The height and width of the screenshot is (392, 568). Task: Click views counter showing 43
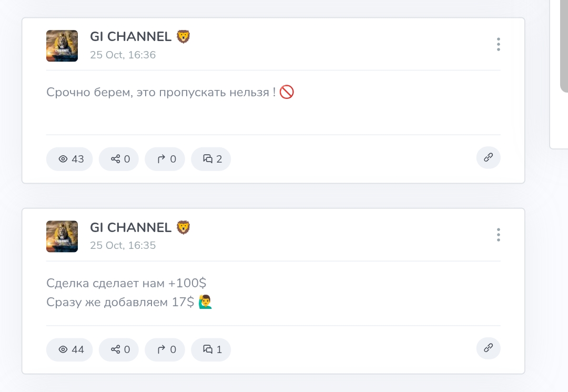pyautogui.click(x=70, y=159)
